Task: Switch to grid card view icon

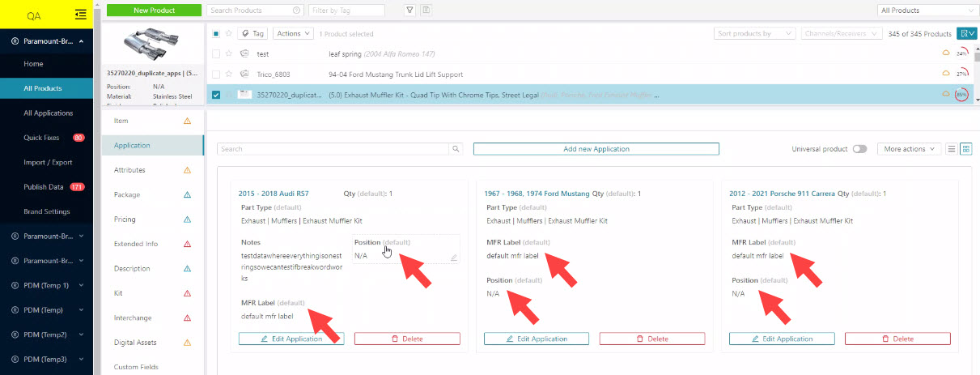Action: (x=965, y=149)
